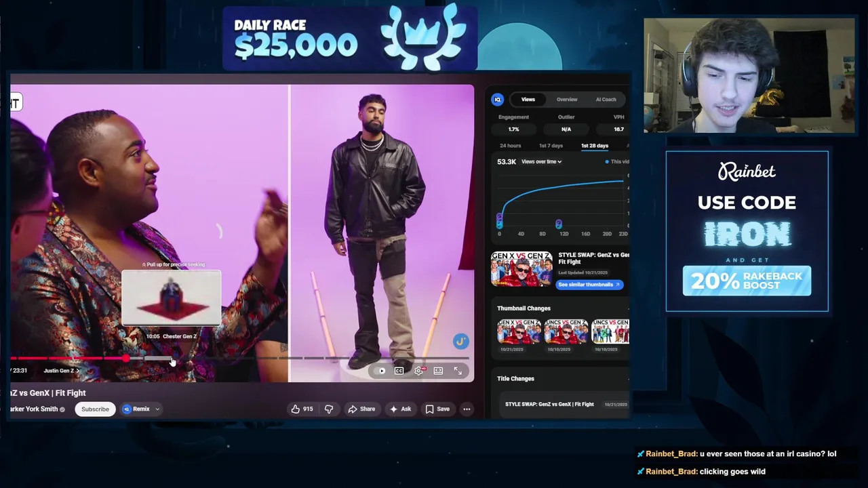Click the Remix button
This screenshot has height=488, width=868.
(x=136, y=409)
